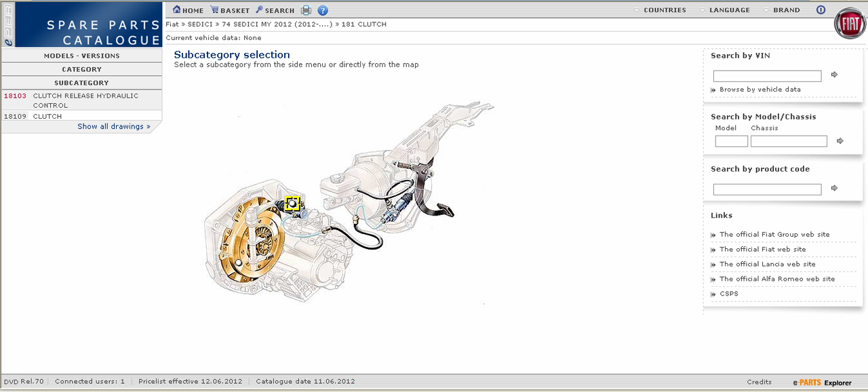
Task: Click the Model input field
Action: (x=732, y=141)
